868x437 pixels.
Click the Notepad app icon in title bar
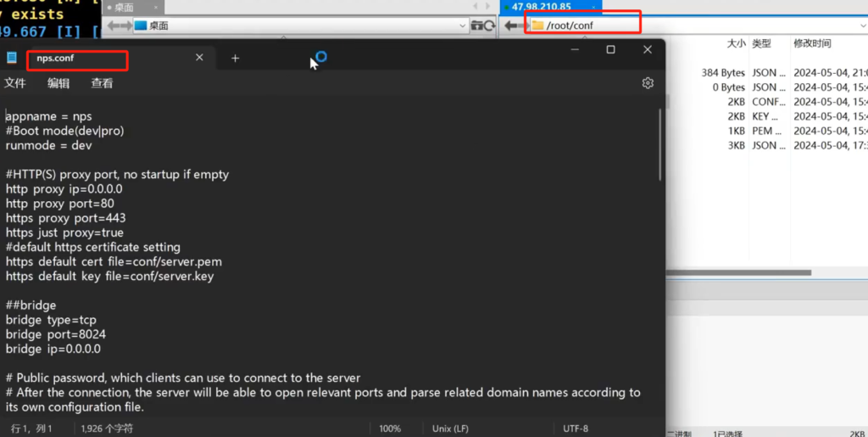click(12, 58)
